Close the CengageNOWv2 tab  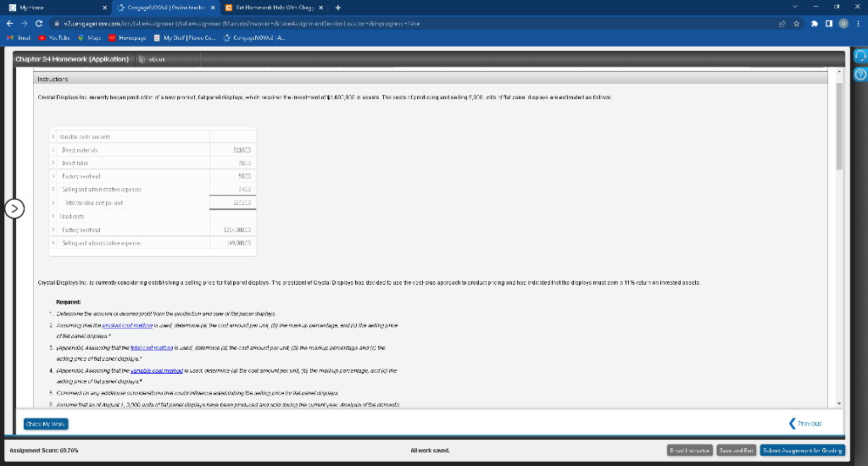point(213,8)
